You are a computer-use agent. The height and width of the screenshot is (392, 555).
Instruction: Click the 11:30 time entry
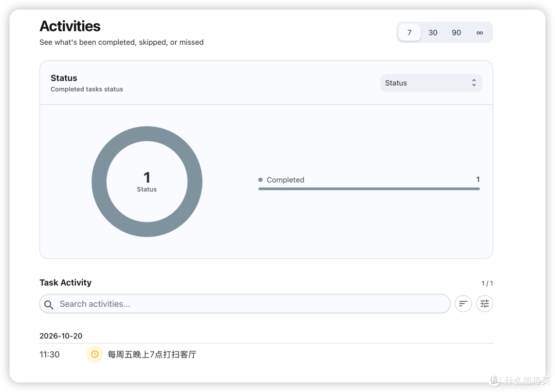click(49, 354)
